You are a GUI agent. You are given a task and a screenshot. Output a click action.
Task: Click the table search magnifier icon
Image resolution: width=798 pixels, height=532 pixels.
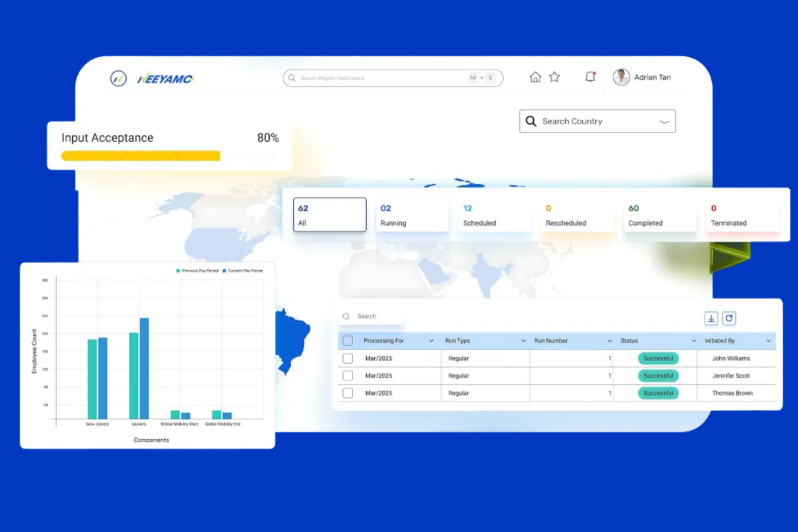pyautogui.click(x=346, y=316)
